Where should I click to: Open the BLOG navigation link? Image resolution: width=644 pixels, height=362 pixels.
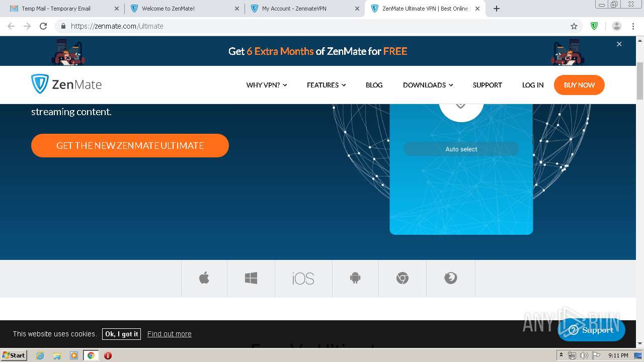coord(374,85)
